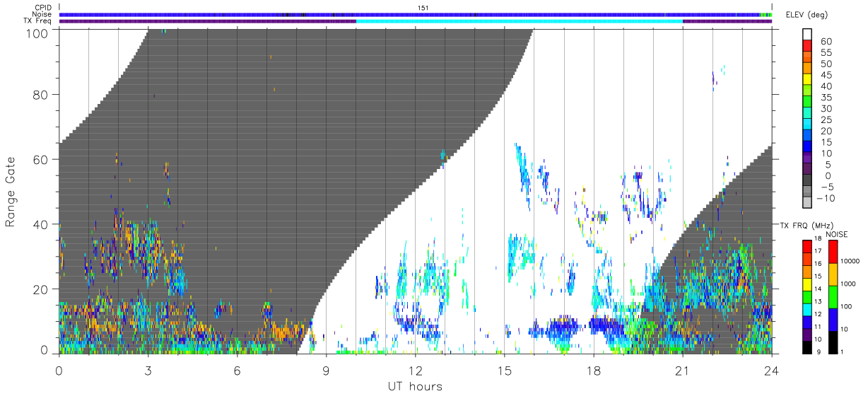Screen dimensions: 868x401
Task: Click the 20 tick on Range Gate axis
Action: pos(42,289)
